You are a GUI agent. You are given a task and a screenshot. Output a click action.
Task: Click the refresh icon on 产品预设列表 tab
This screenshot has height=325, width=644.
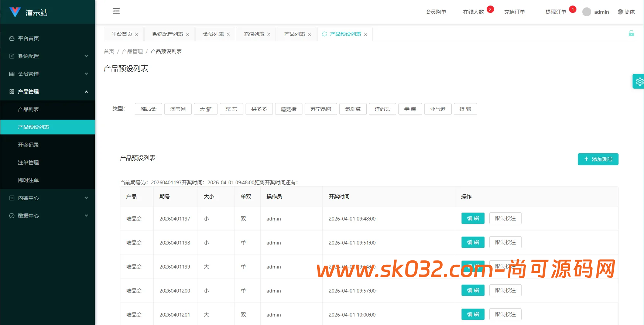pos(325,34)
